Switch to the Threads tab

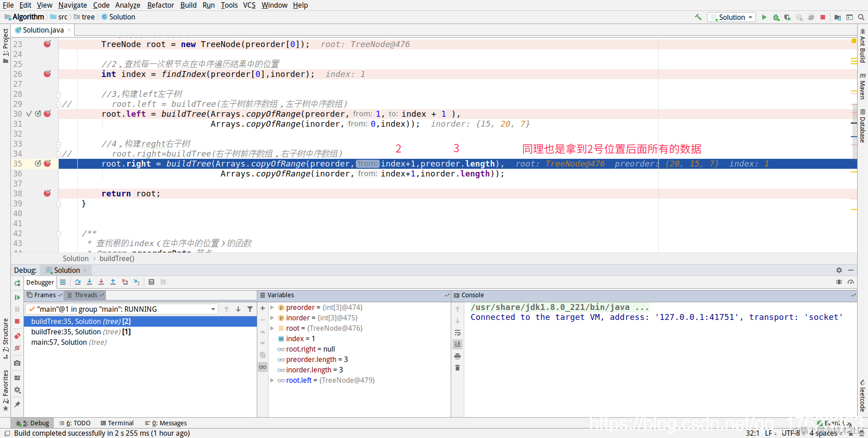tap(85, 295)
